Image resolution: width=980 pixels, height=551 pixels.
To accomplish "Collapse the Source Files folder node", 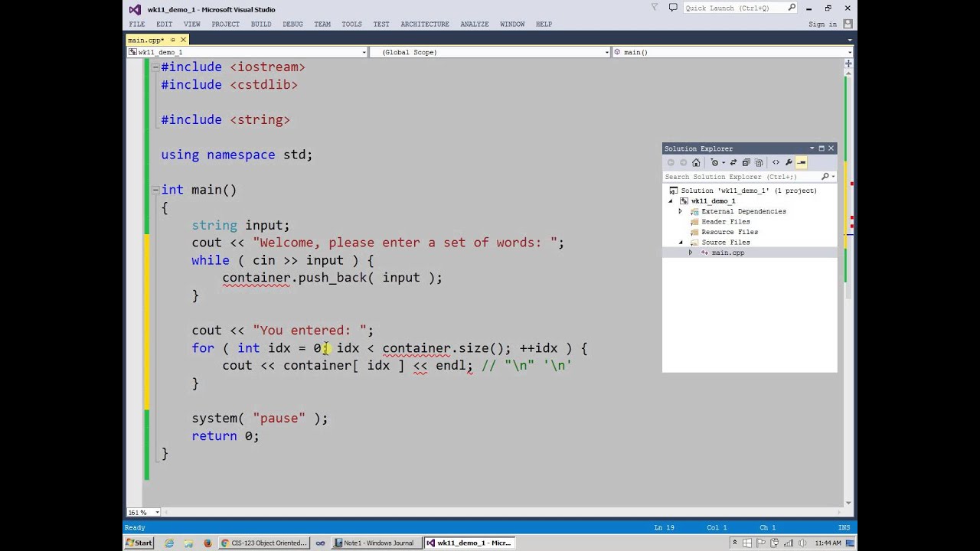I will pos(680,243).
